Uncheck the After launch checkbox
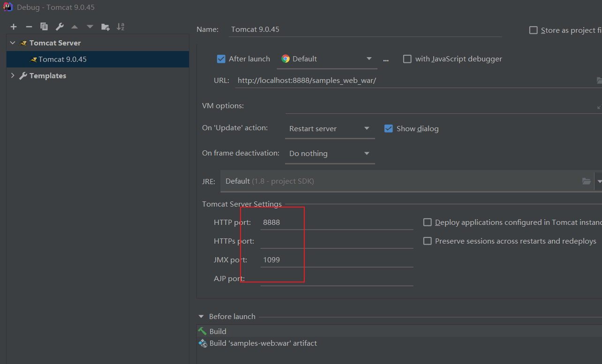602x364 pixels. click(221, 59)
